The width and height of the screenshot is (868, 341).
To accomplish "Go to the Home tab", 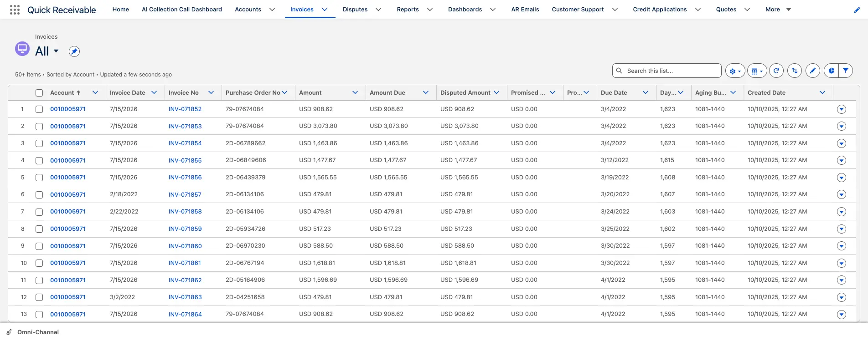I will 121,10.
